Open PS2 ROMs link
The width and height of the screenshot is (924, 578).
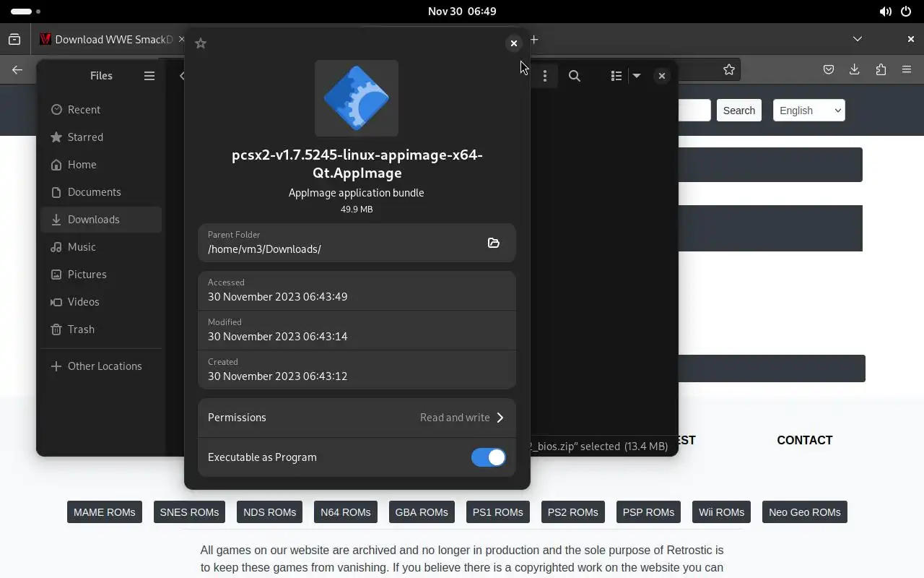[x=573, y=512]
